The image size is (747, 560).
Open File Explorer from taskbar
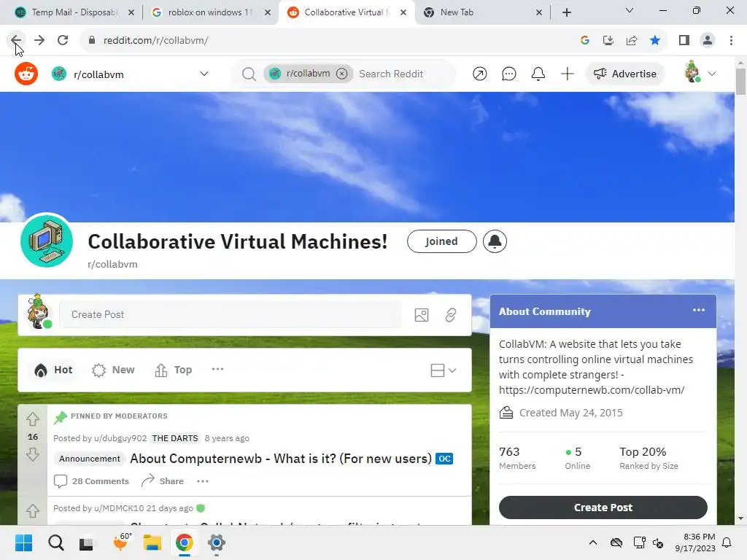[152, 542]
